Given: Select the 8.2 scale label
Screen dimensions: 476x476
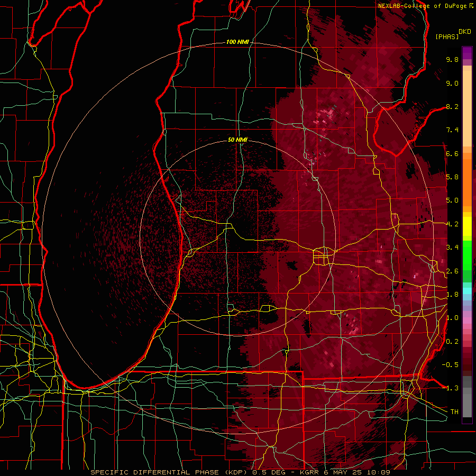Looking at the screenshot, I should coord(452,106).
